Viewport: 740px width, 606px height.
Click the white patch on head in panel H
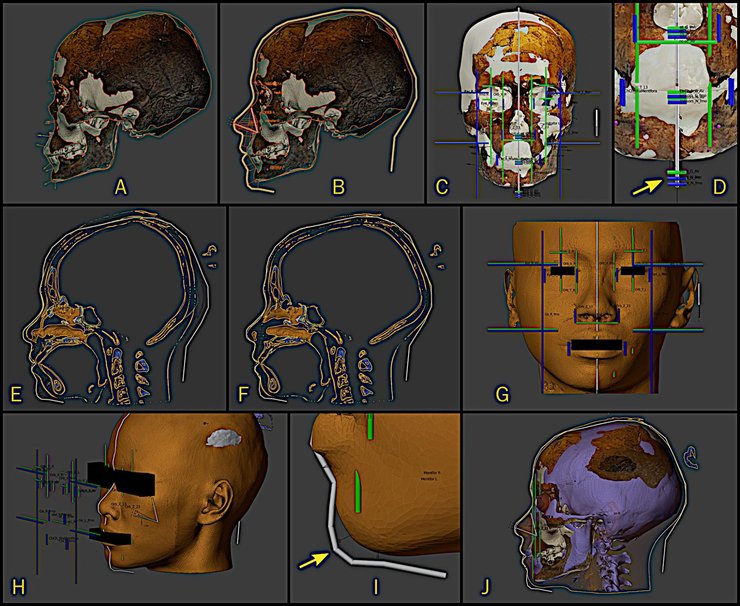coord(223,438)
